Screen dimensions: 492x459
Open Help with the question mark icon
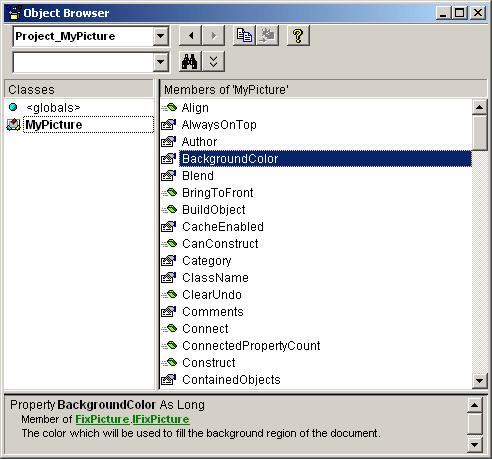click(x=298, y=35)
